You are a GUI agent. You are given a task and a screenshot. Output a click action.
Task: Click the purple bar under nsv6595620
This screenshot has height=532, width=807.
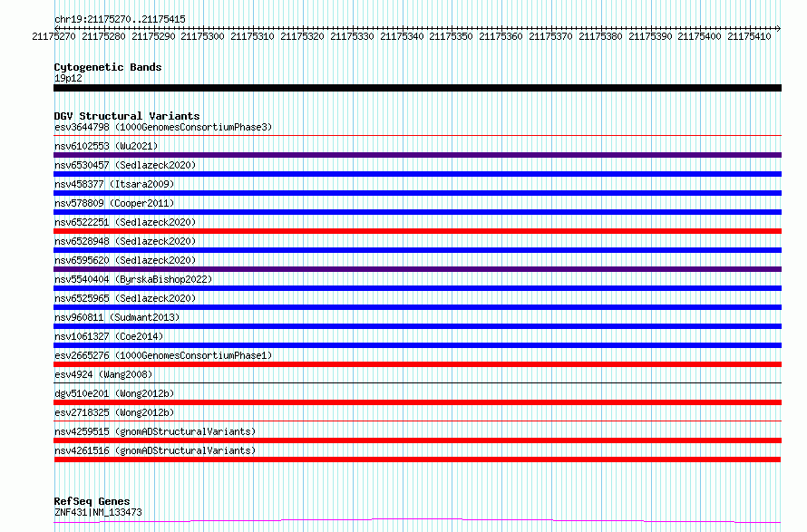point(417,269)
